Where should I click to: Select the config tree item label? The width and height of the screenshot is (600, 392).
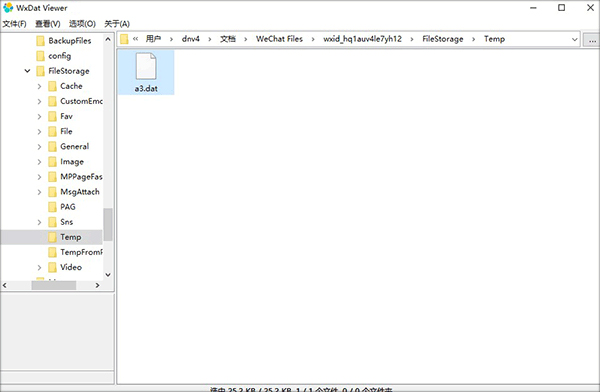[60, 56]
